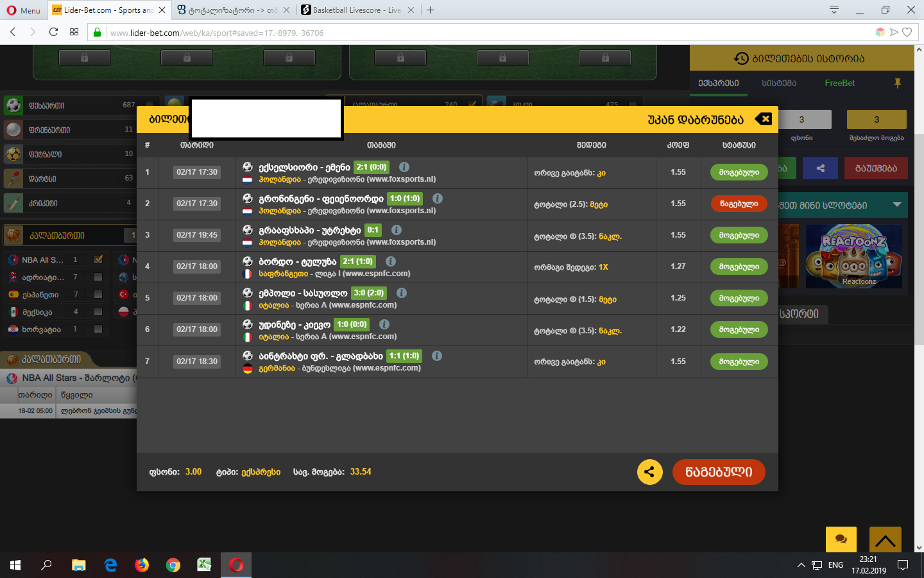Click the blue share button in the betslip
Screen dimensions: 924x578
(820, 168)
